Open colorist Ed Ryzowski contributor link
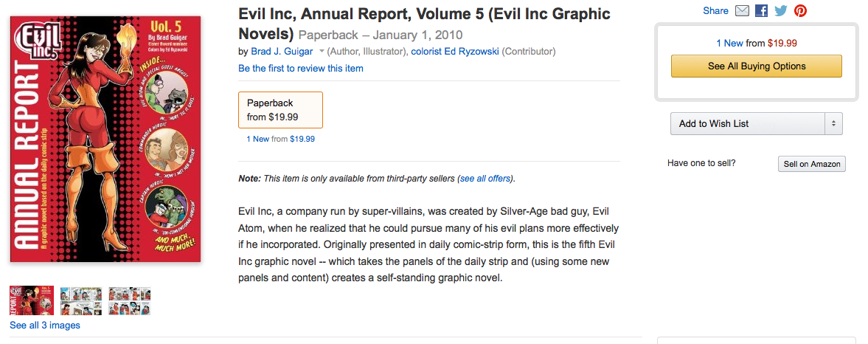868x344 pixels. pyautogui.click(x=455, y=52)
